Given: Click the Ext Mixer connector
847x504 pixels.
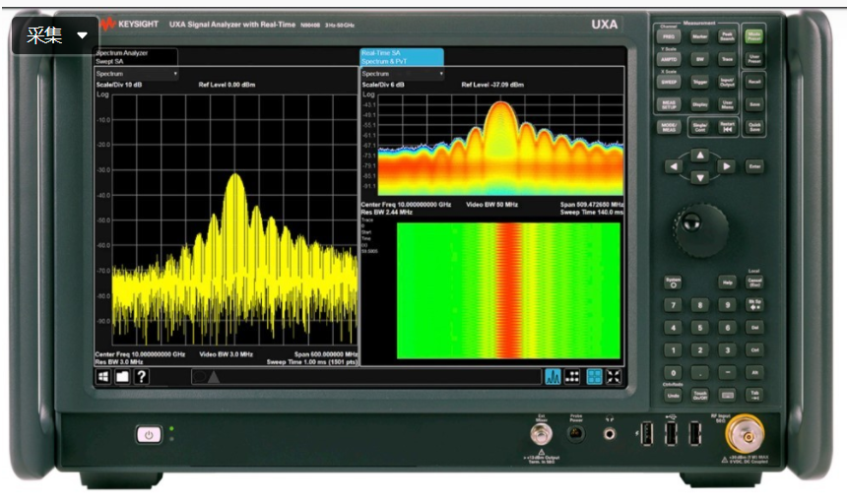Looking at the screenshot, I should coord(541,434).
